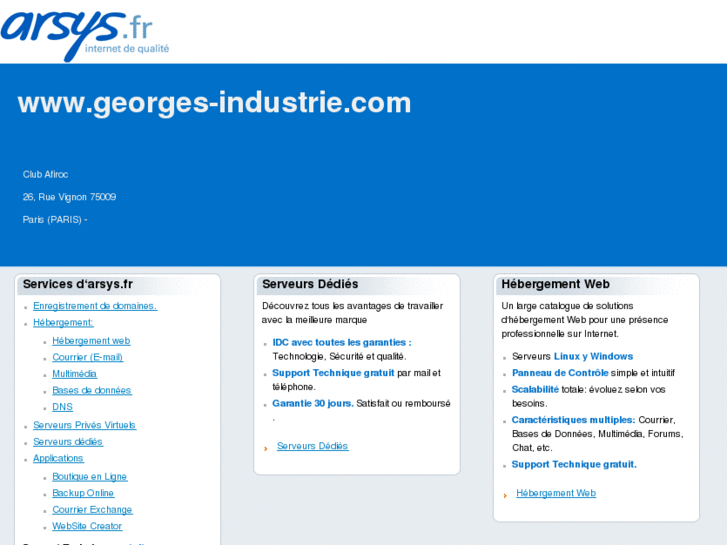Image resolution: width=727 pixels, height=545 pixels.
Task: Follow the Hébergement Web link with orange arrow
Action: (x=556, y=494)
